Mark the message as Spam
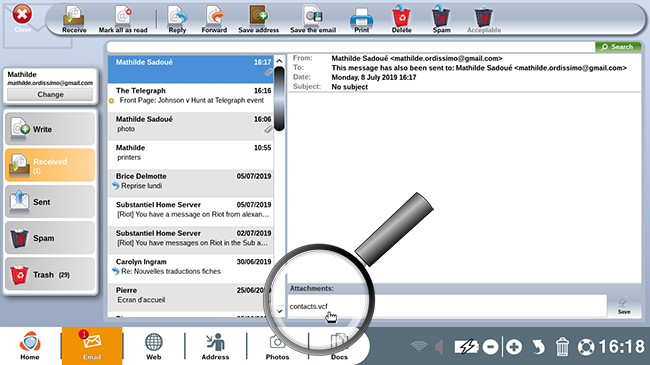The width and height of the screenshot is (650, 365). click(441, 19)
